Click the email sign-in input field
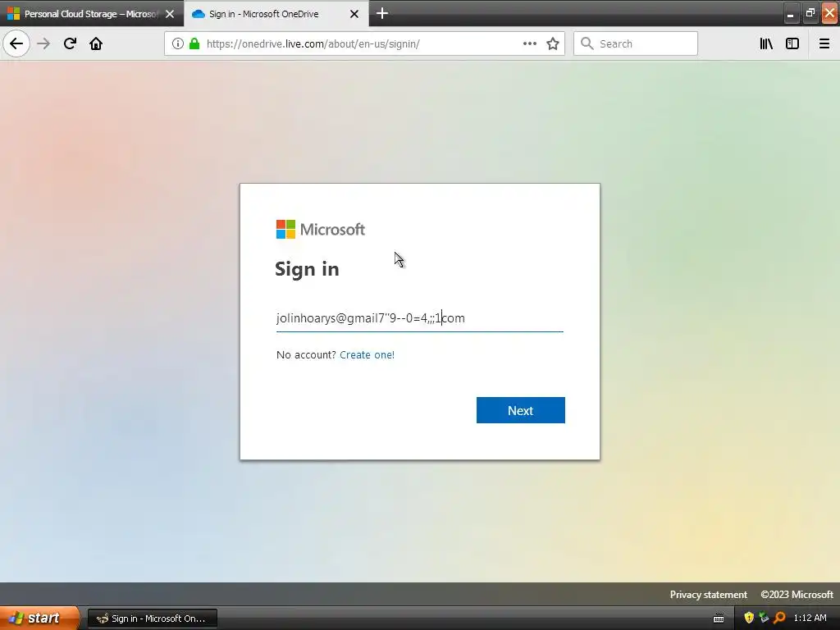The width and height of the screenshot is (840, 630). tap(419, 318)
